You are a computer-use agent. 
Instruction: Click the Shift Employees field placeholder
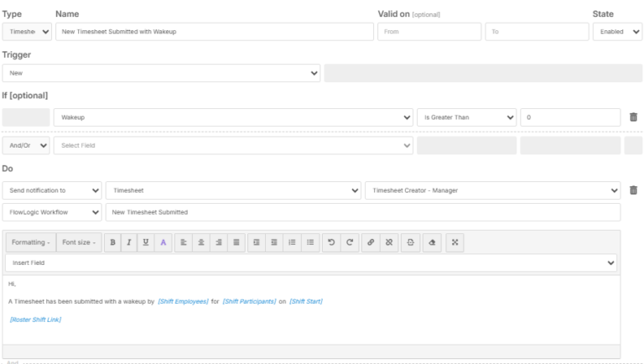coord(183,301)
